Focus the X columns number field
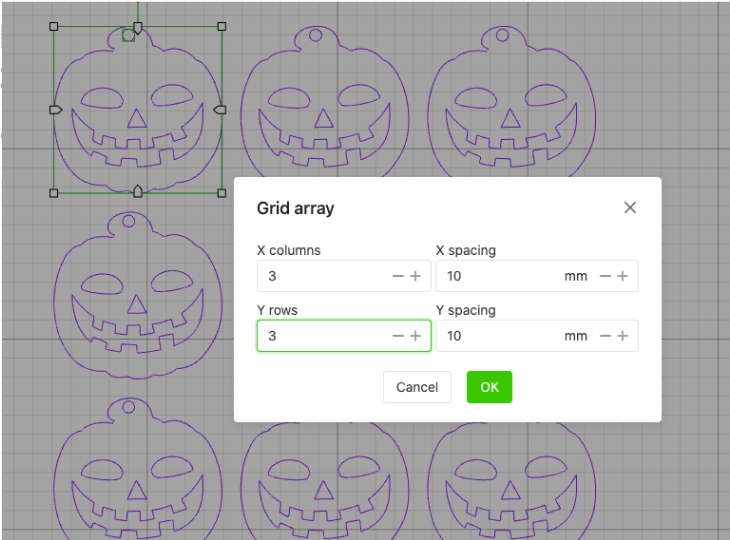The image size is (730, 540). pos(320,276)
